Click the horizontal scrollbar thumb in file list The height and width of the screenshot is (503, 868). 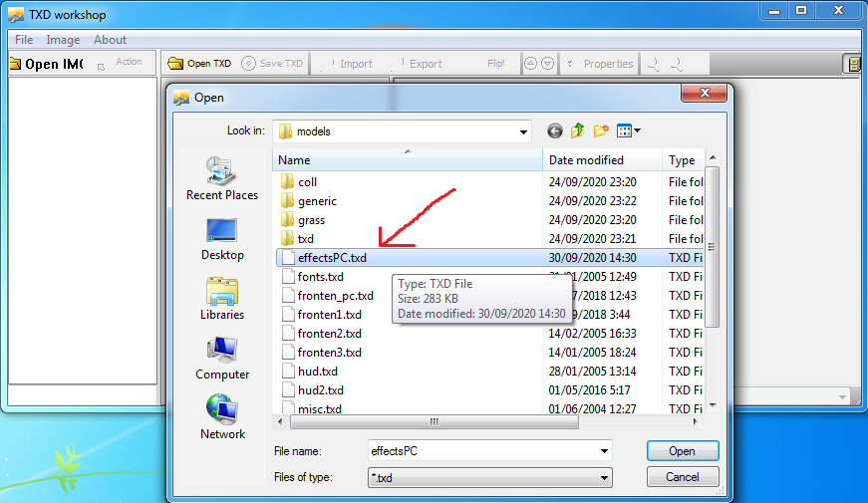434,421
